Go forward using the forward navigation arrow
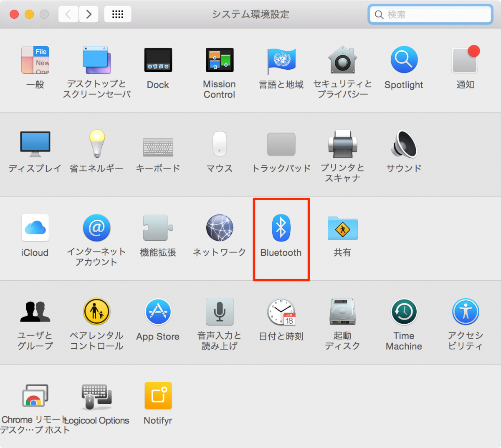Viewport: 501px width, 448px height. coord(88,14)
